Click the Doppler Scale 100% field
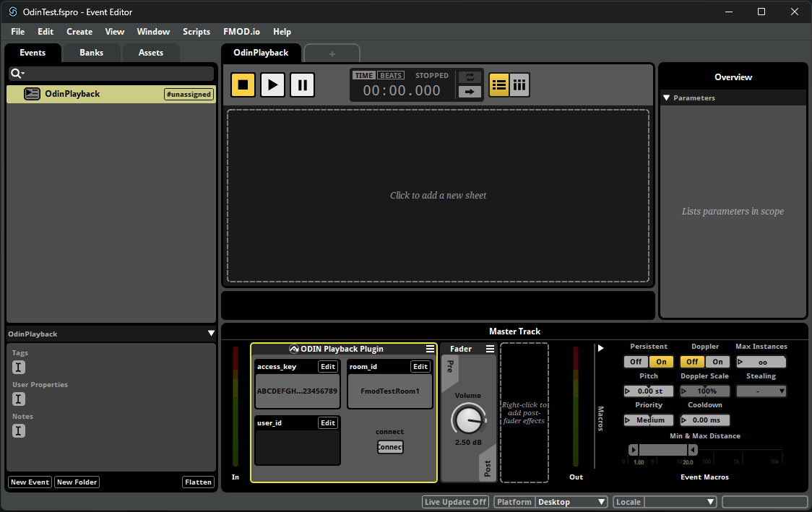812x512 pixels. 705,391
